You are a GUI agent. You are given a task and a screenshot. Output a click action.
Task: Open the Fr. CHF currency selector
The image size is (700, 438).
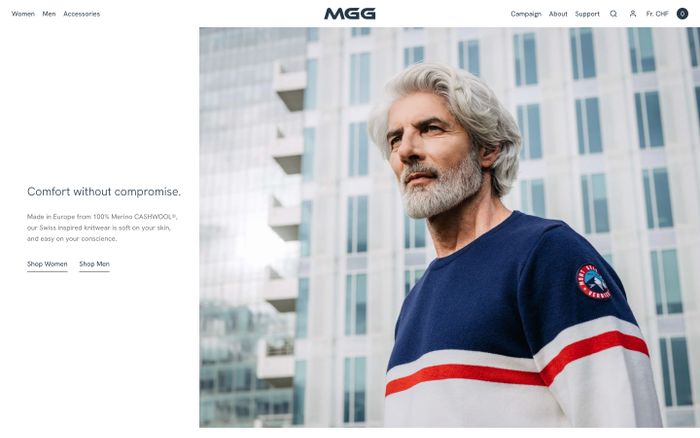(657, 14)
